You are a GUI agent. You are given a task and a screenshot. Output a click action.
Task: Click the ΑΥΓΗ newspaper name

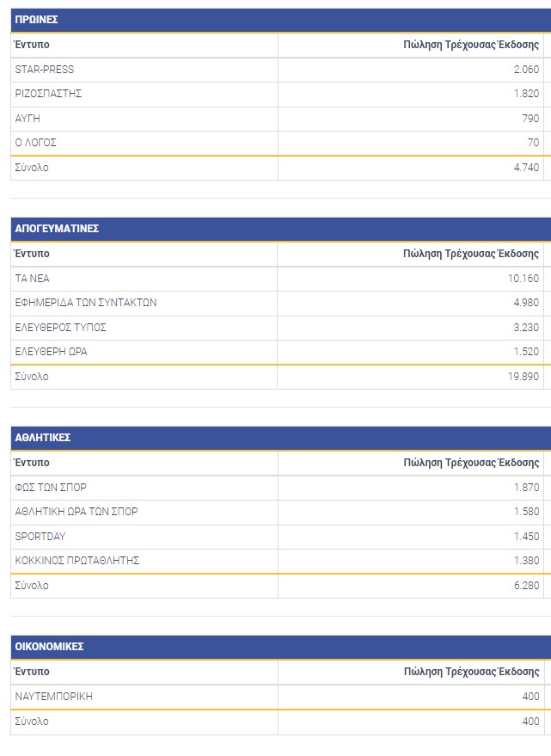click(x=28, y=119)
